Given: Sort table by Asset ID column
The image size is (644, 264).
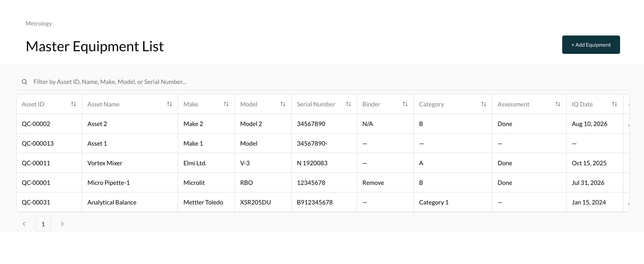Looking at the screenshot, I should [73, 104].
